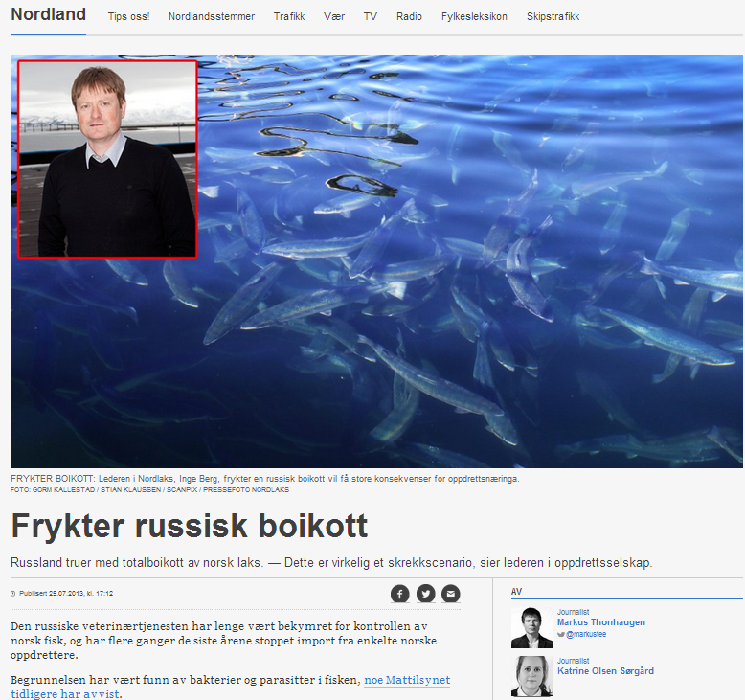Go to Nordlandsstemmer in navigation
745x700 pixels.
[212, 16]
